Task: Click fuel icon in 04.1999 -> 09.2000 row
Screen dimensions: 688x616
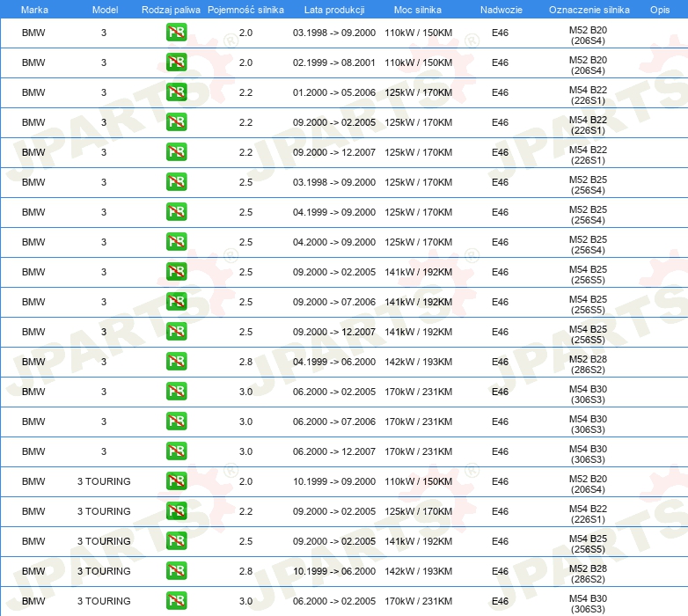Action: (176, 212)
